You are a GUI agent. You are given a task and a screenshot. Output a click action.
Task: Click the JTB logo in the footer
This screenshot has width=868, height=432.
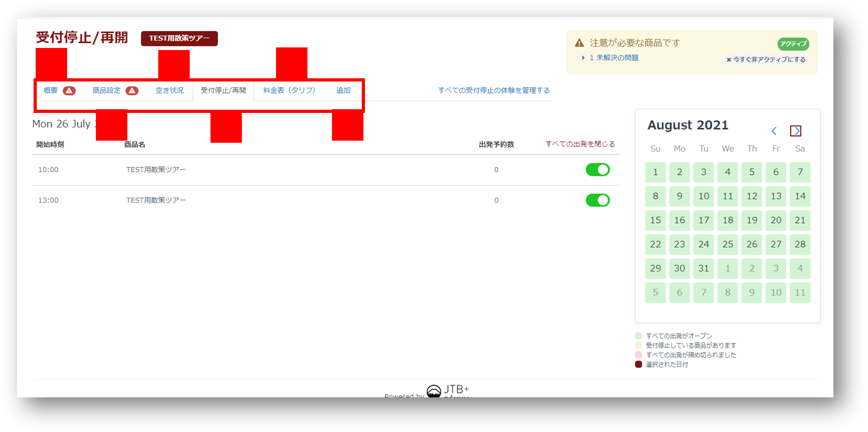tap(448, 391)
